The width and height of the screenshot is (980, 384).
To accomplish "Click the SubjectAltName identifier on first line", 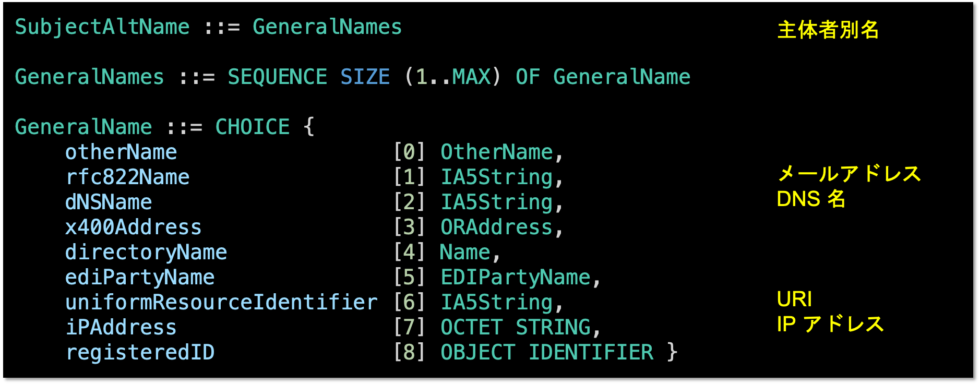I will pos(102,27).
